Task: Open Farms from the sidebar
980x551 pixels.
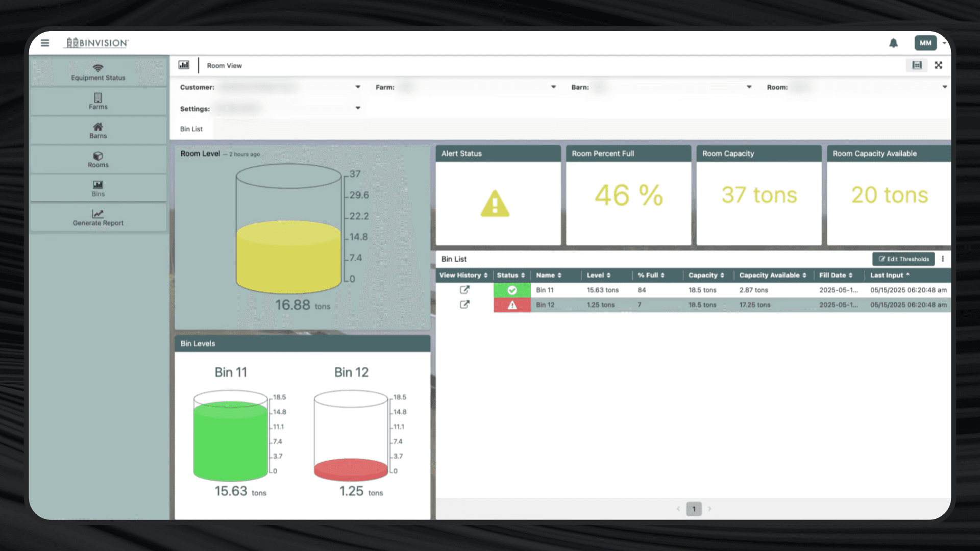Action: click(97, 102)
